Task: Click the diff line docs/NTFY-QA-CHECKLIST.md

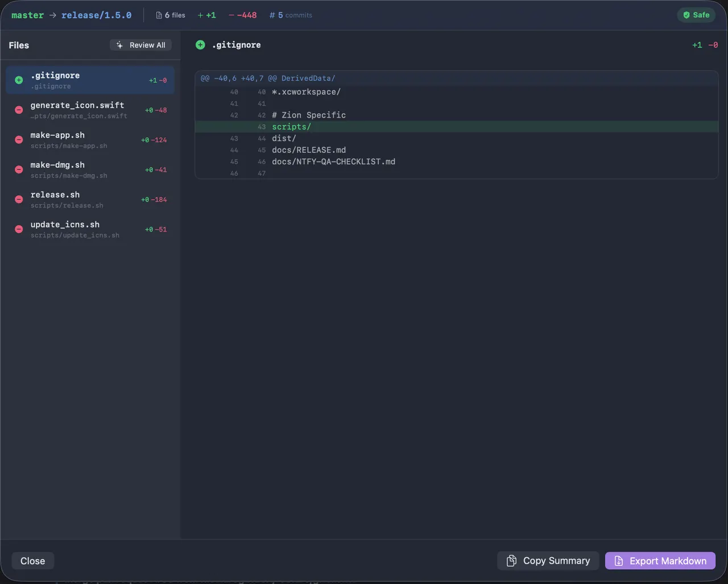Action: [457, 161]
